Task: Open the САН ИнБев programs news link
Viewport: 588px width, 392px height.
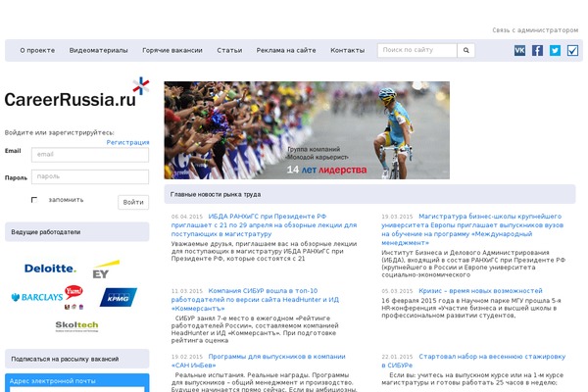Action: (x=259, y=361)
